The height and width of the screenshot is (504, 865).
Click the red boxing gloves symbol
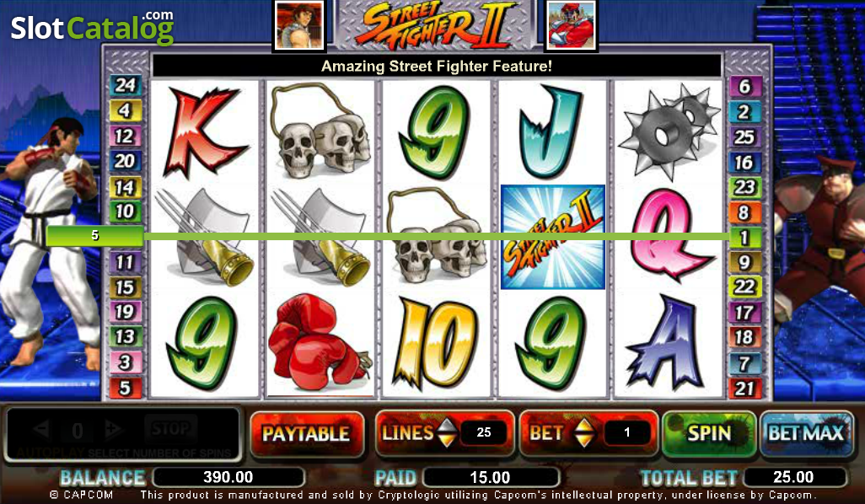click(320, 343)
